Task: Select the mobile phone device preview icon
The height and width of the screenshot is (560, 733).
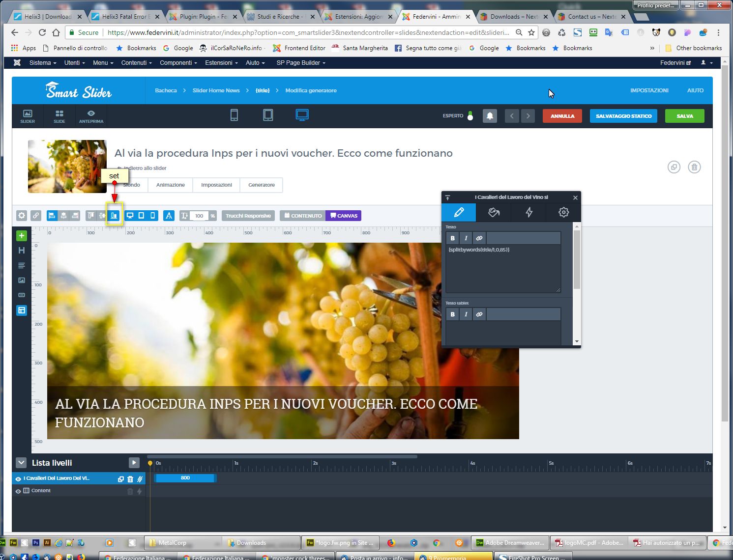Action: pyautogui.click(x=234, y=115)
